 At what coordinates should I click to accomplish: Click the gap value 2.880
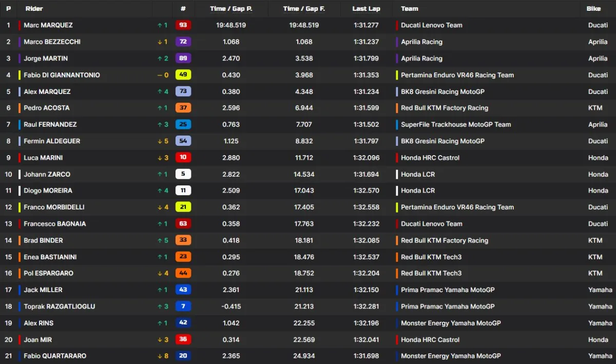(231, 158)
